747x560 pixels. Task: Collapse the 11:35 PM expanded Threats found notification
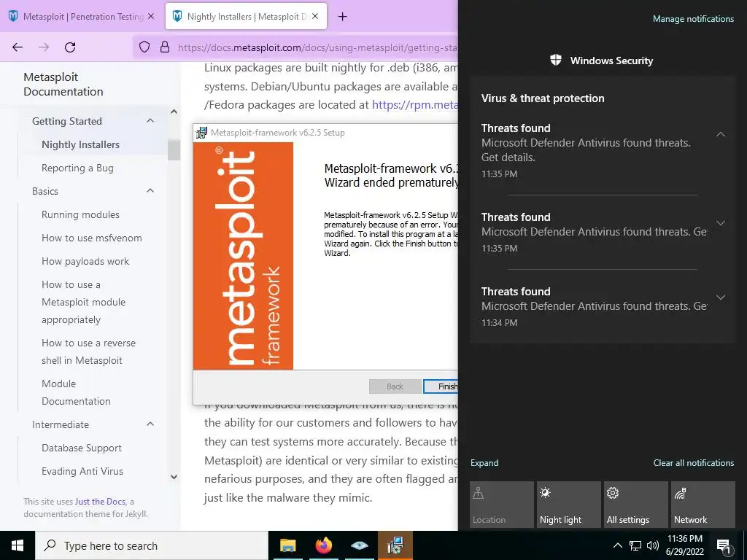(721, 134)
